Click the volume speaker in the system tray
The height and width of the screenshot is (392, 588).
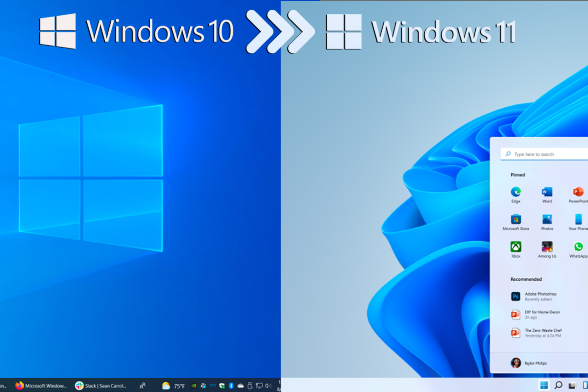pyautogui.click(x=268, y=385)
